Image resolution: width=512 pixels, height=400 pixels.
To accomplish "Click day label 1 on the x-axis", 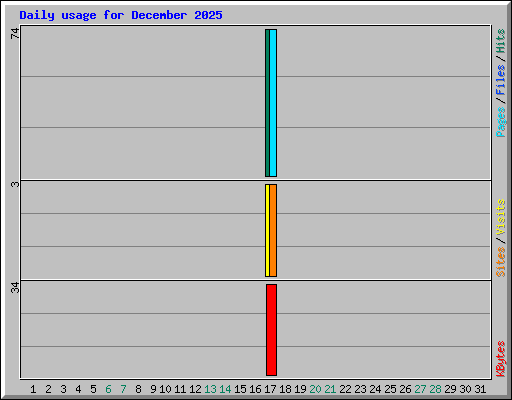I will coord(33,389).
